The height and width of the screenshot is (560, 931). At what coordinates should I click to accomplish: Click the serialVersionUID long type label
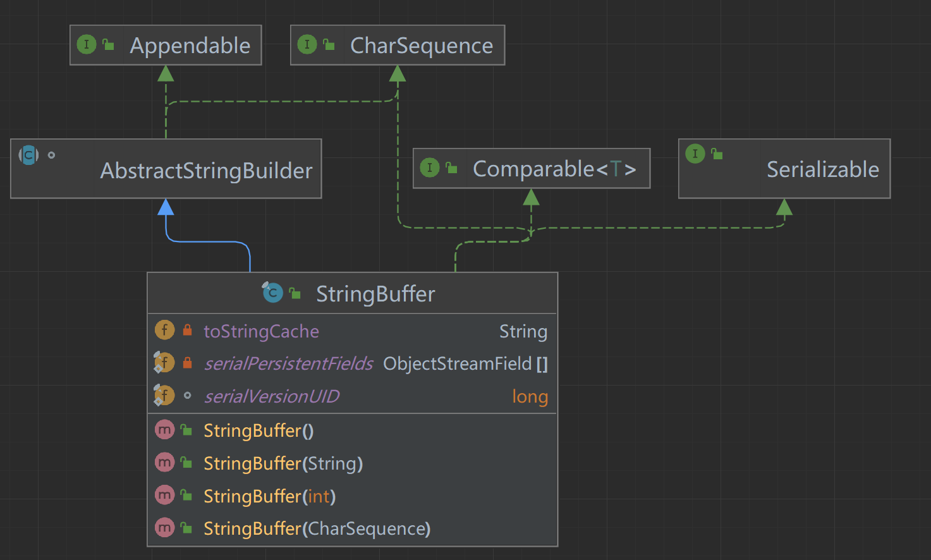pyautogui.click(x=530, y=396)
